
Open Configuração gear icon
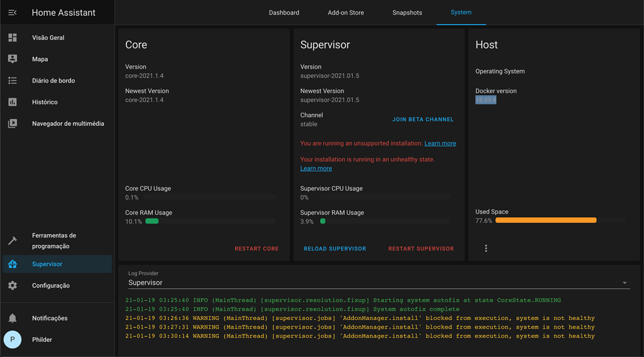click(x=13, y=286)
